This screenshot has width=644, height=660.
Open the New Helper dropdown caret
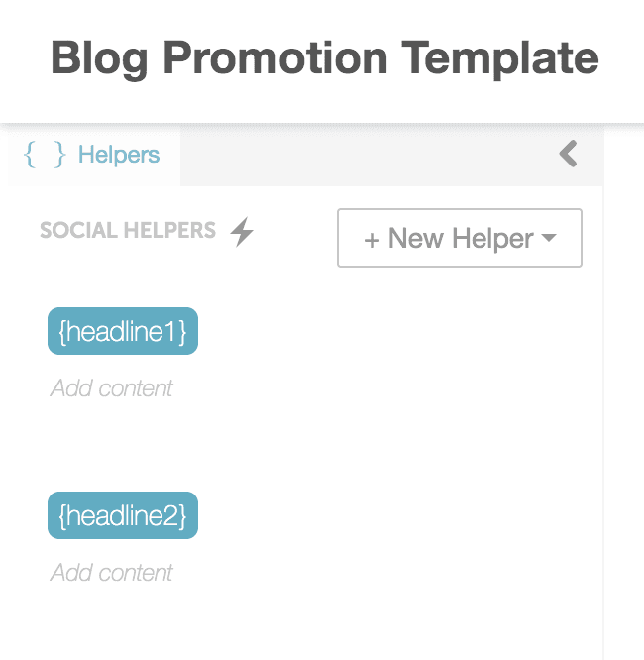[x=549, y=238]
